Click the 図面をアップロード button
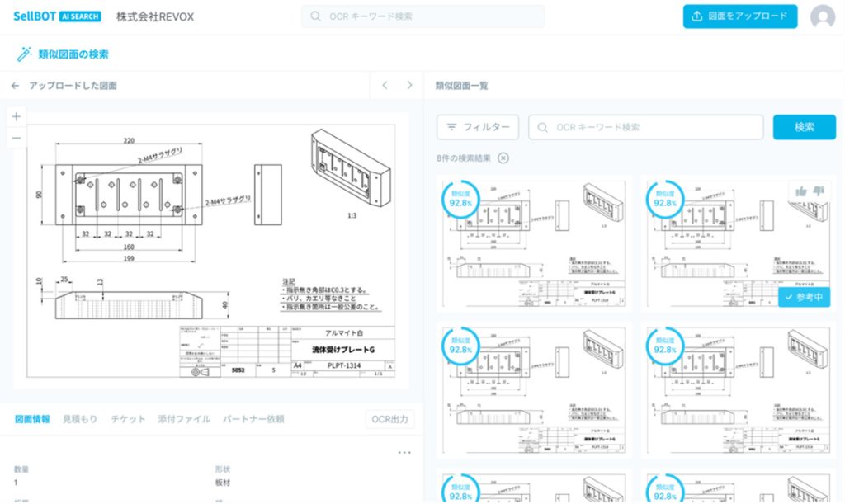Image resolution: width=845 pixels, height=504 pixels. click(739, 16)
